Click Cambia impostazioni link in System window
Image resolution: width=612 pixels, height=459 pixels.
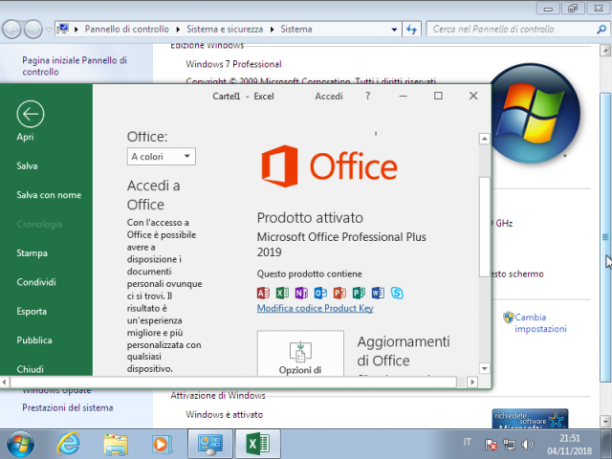tap(541, 323)
